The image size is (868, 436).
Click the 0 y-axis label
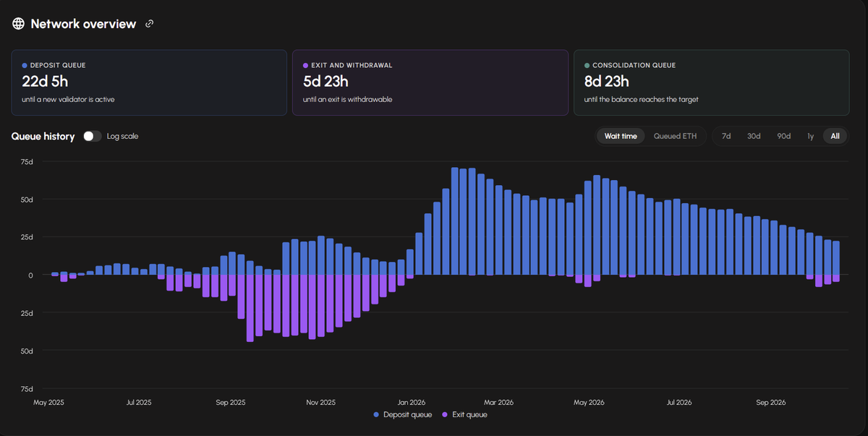point(31,275)
